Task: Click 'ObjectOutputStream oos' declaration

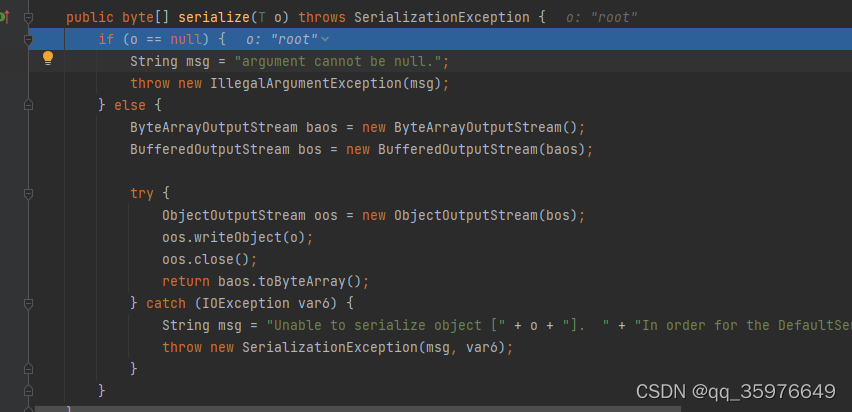Action: click(x=249, y=215)
